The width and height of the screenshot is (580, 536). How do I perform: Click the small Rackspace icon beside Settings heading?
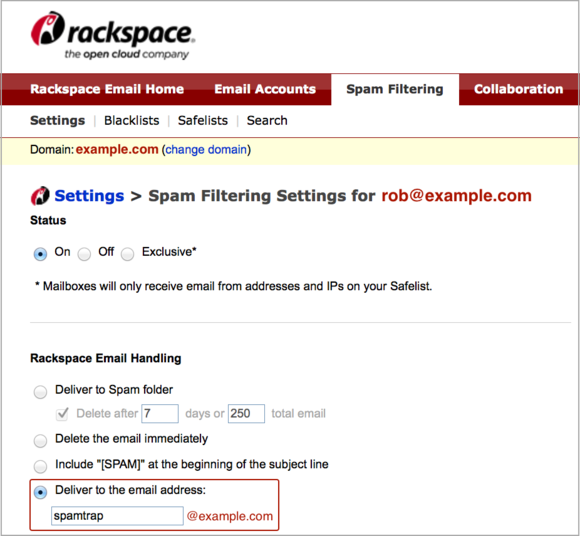click(x=40, y=196)
